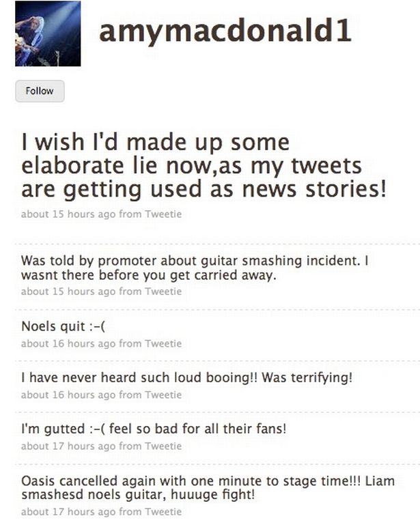Click Tweetie link under the 'I'm gutted' tweet
420x527 pixels.
point(163,446)
